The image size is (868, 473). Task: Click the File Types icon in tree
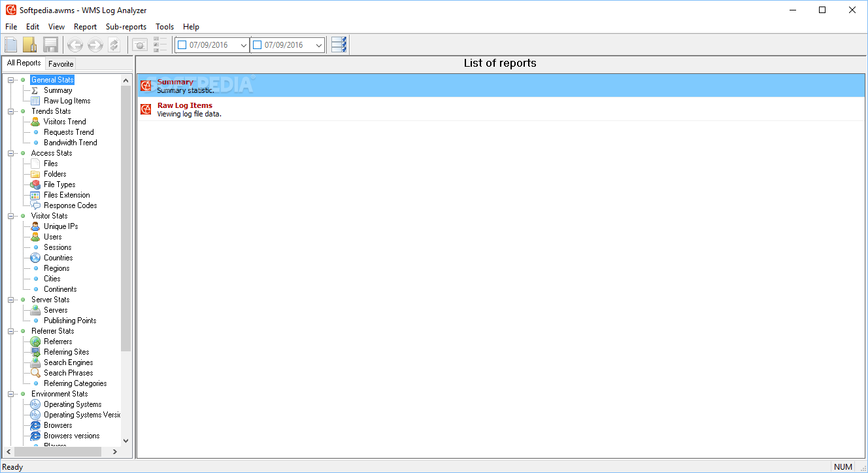click(35, 184)
